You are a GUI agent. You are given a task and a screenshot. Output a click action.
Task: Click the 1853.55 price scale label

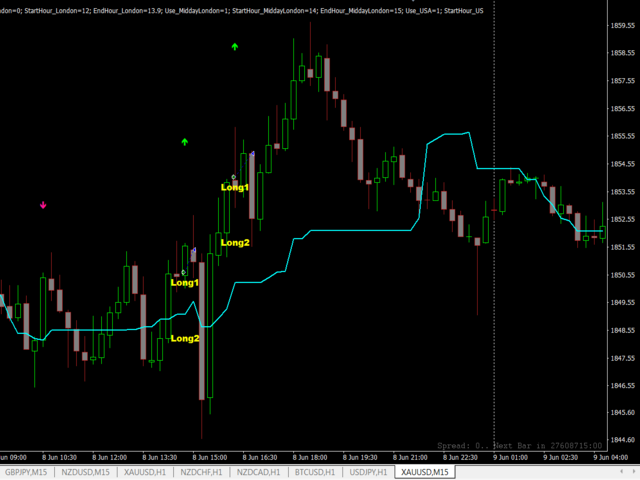click(622, 191)
